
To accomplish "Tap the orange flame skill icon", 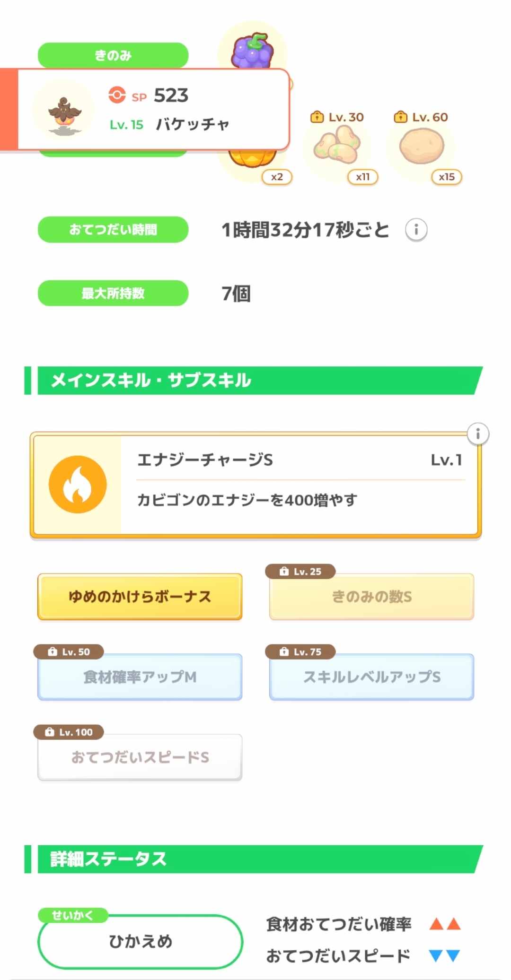I will click(78, 485).
